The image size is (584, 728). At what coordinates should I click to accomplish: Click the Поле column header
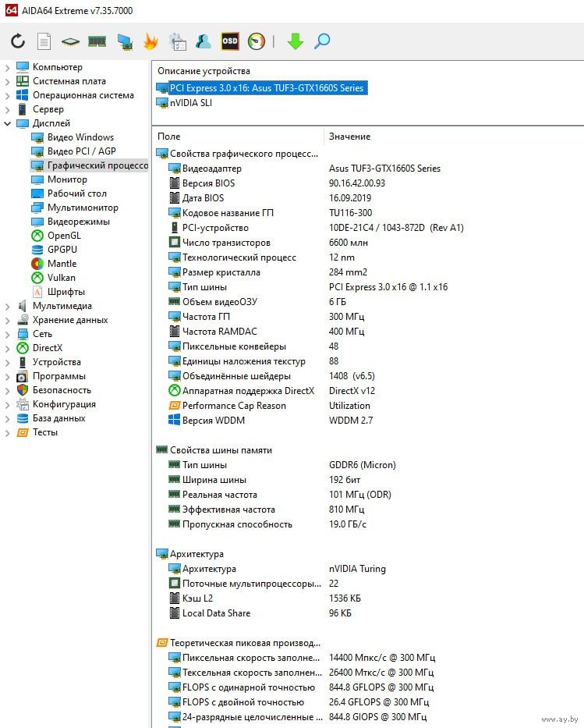point(169,137)
